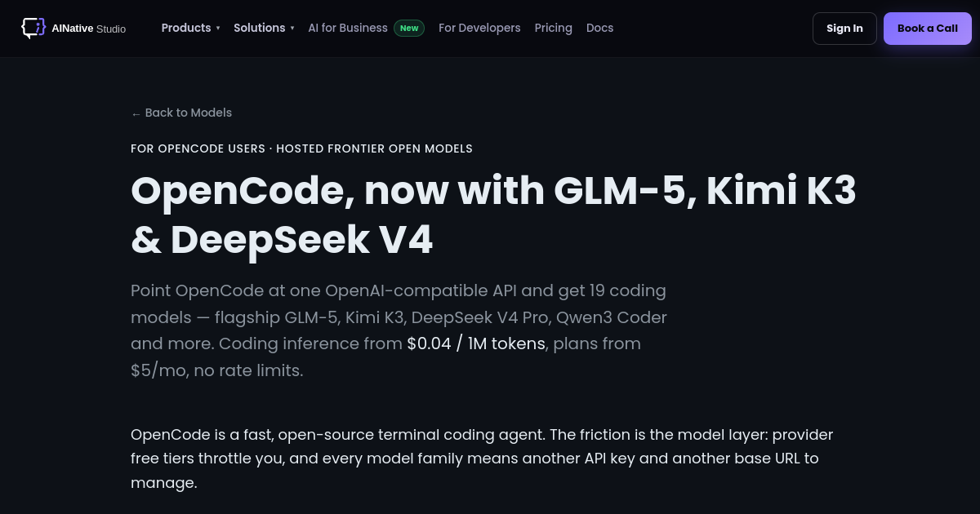Click the left arrow before Back to Models
This screenshot has height=514, width=980.
pos(136,113)
